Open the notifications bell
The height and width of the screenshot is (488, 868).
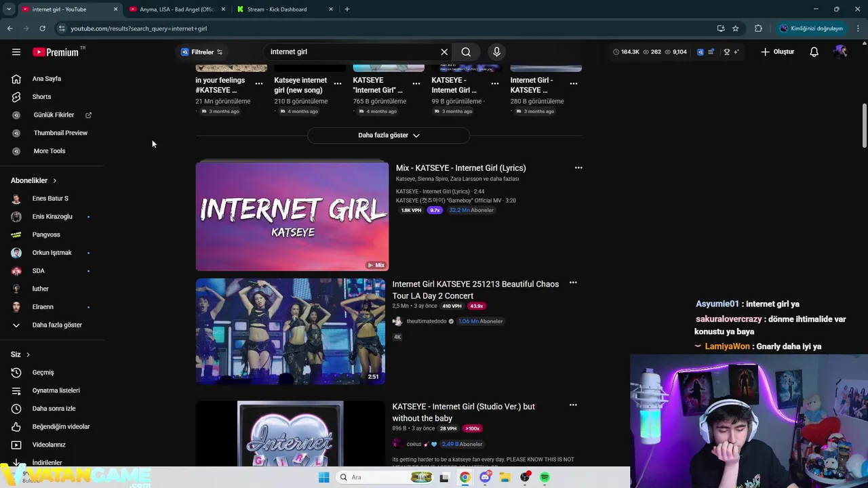pyautogui.click(x=814, y=52)
